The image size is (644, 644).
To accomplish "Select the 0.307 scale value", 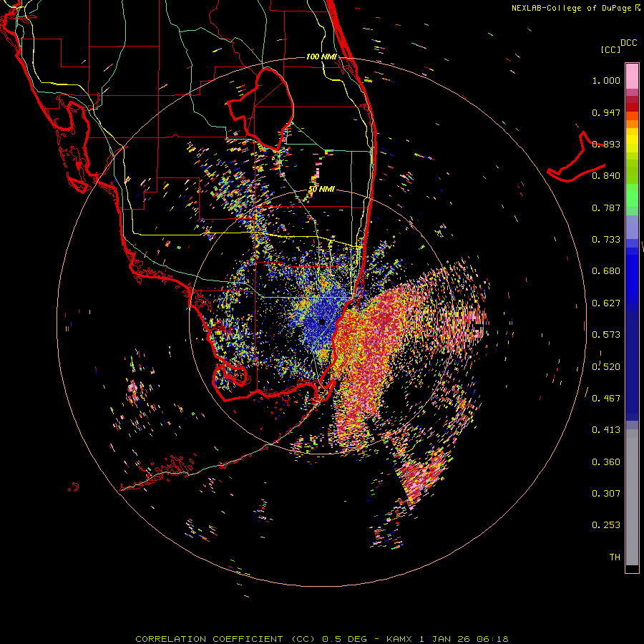I will [x=606, y=493].
